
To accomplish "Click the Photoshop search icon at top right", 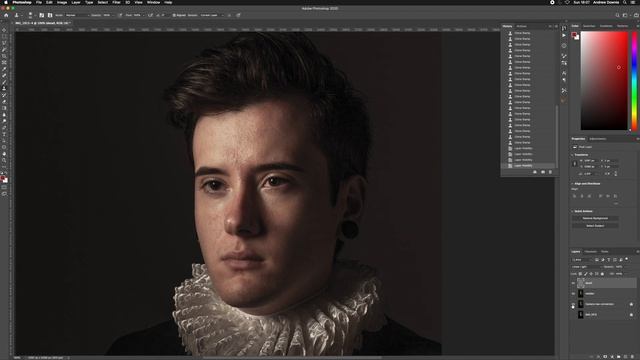I will 617,15.
